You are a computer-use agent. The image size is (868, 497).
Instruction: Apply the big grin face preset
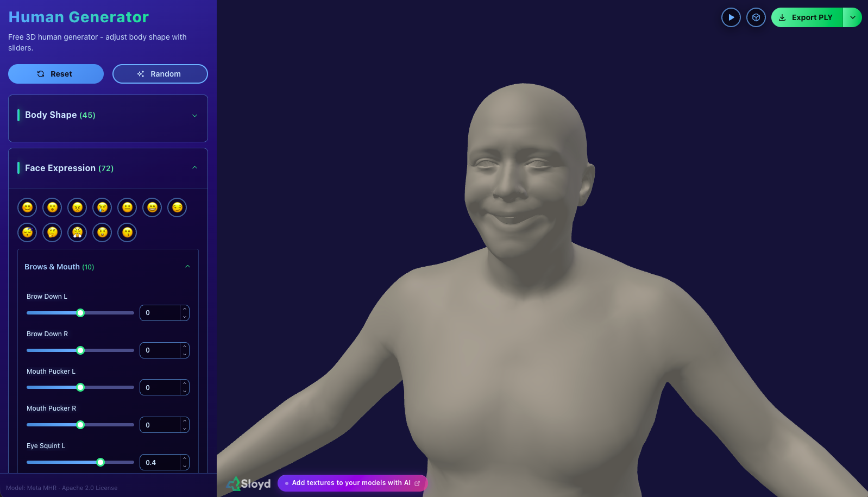pos(152,207)
